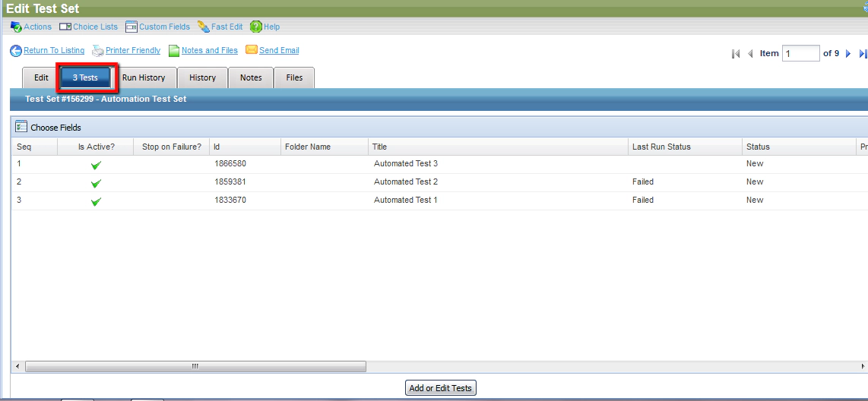Viewport: 868px width, 401px height.
Task: Select the 3 Tests tab
Action: pyautogui.click(x=85, y=78)
